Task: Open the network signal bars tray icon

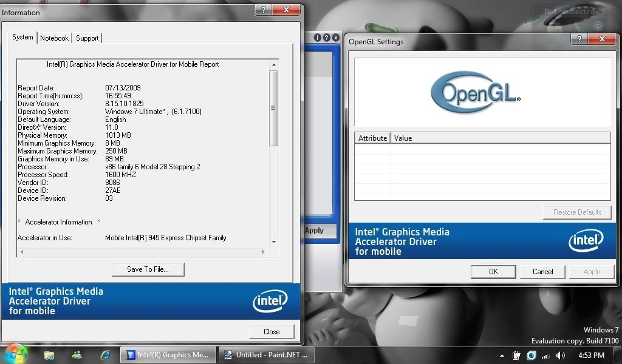Action: [546, 356]
